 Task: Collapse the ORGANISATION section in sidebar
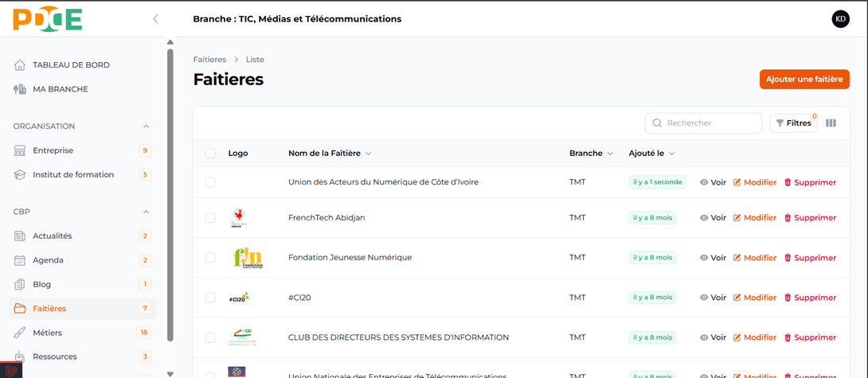pos(146,127)
